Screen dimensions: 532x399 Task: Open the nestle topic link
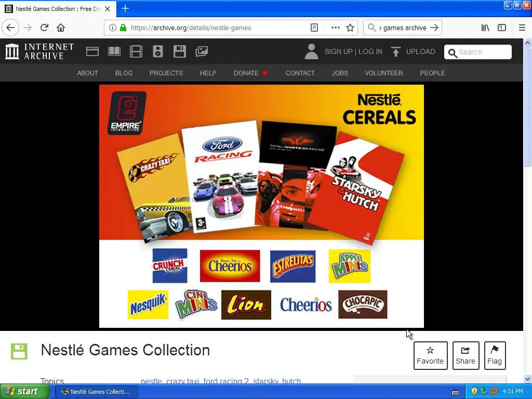151,381
